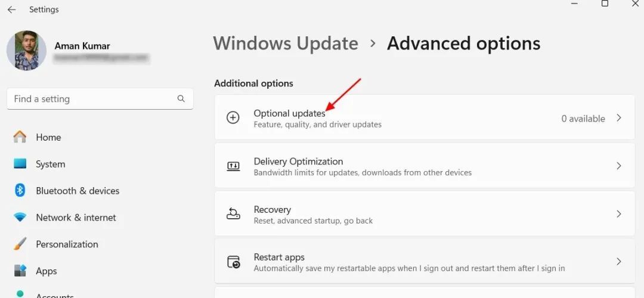Open Restart apps settings
The image size is (644, 298).
(x=425, y=261)
